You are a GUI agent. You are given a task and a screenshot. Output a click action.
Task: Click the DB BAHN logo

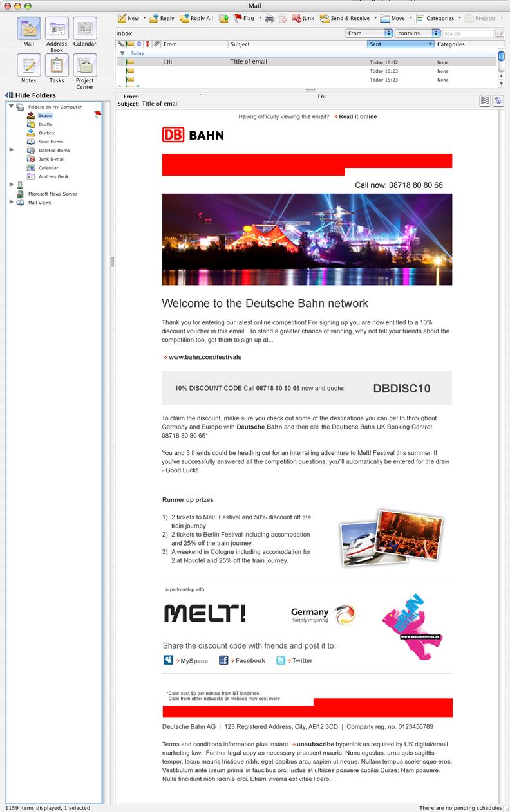pos(193,134)
